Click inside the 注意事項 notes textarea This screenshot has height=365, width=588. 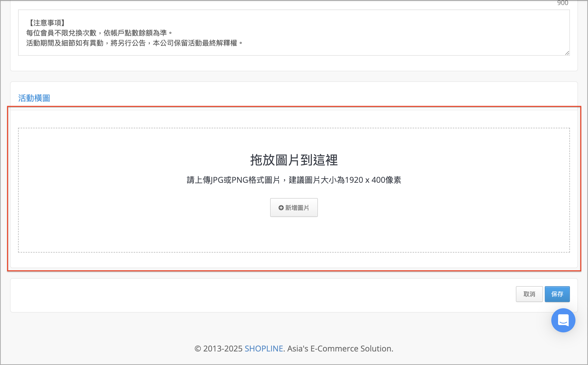[x=294, y=33]
